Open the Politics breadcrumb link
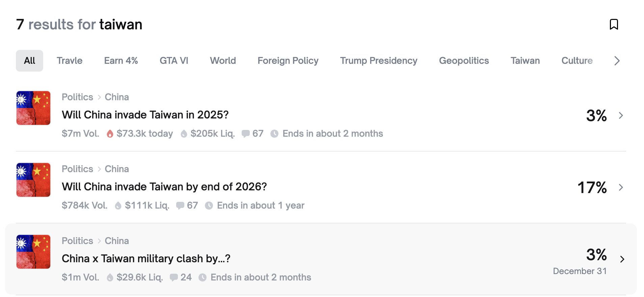This screenshot has width=644, height=297. coord(77,97)
